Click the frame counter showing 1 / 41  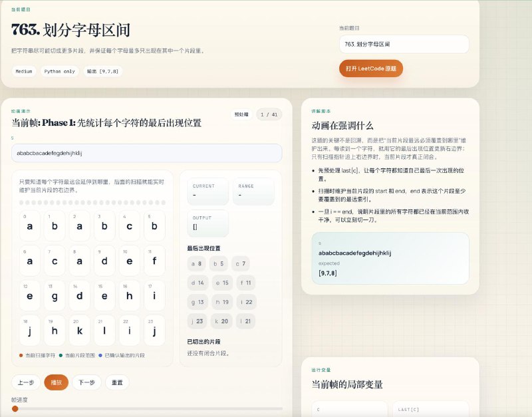(269, 114)
